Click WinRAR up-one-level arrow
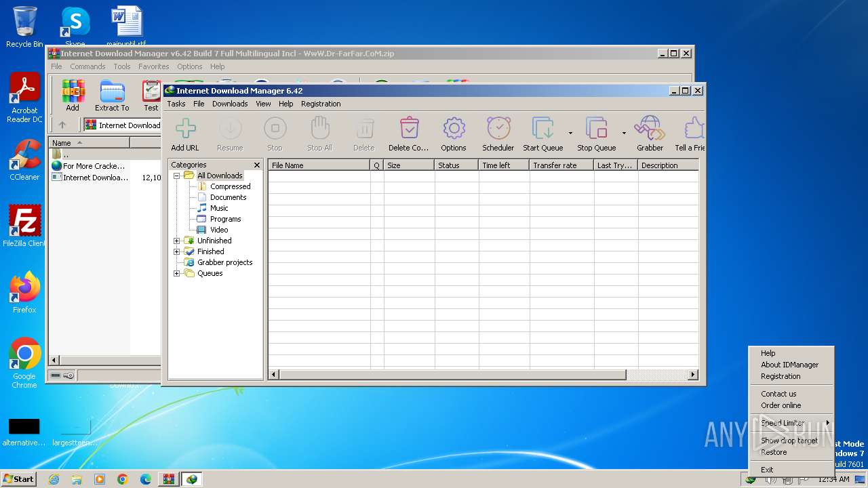Screen dimensions: 868x488 coord(62,125)
